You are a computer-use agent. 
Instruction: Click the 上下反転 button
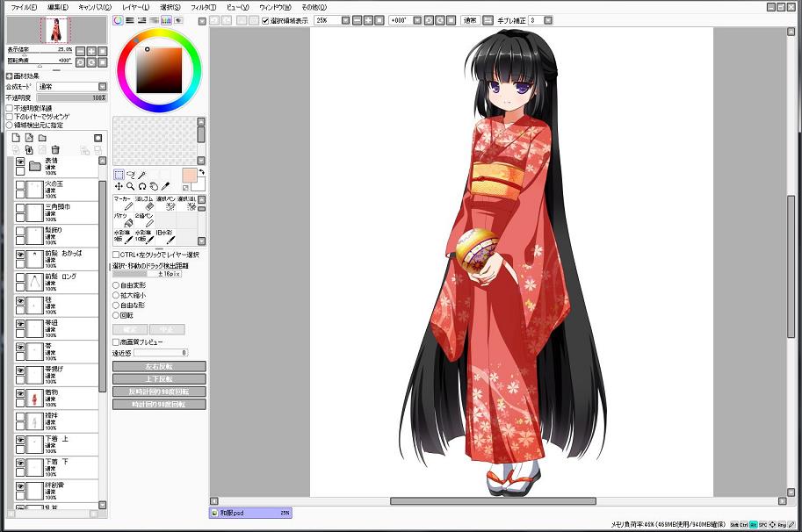(159, 379)
